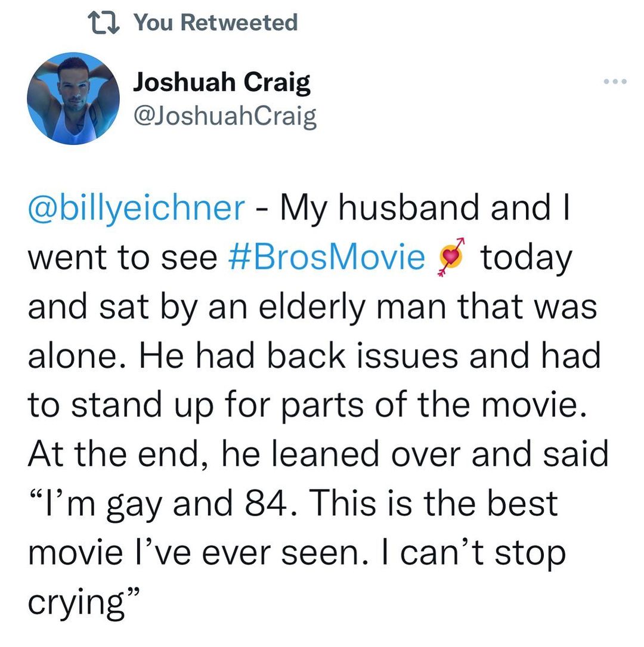Click the display name Joshuah Craig
The image size is (644, 647).
tap(221, 83)
